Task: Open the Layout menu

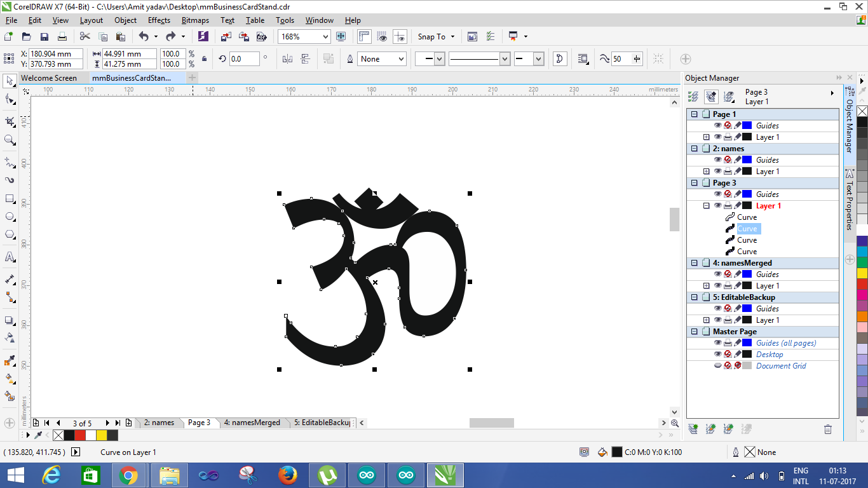Action: click(92, 20)
